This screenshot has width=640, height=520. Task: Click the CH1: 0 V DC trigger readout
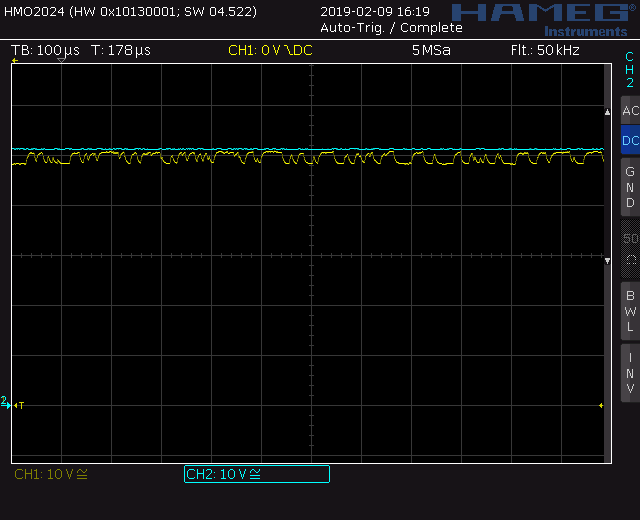pos(270,50)
